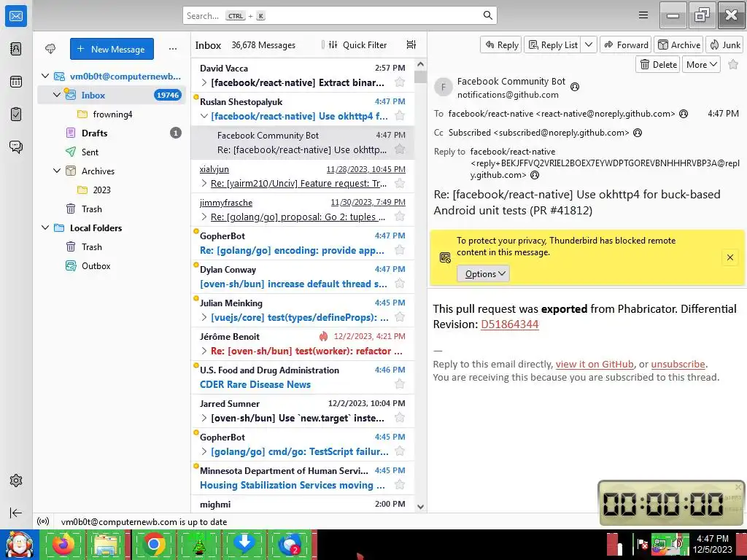
Task: Expand the David Vacca thread
Action: coord(204,82)
